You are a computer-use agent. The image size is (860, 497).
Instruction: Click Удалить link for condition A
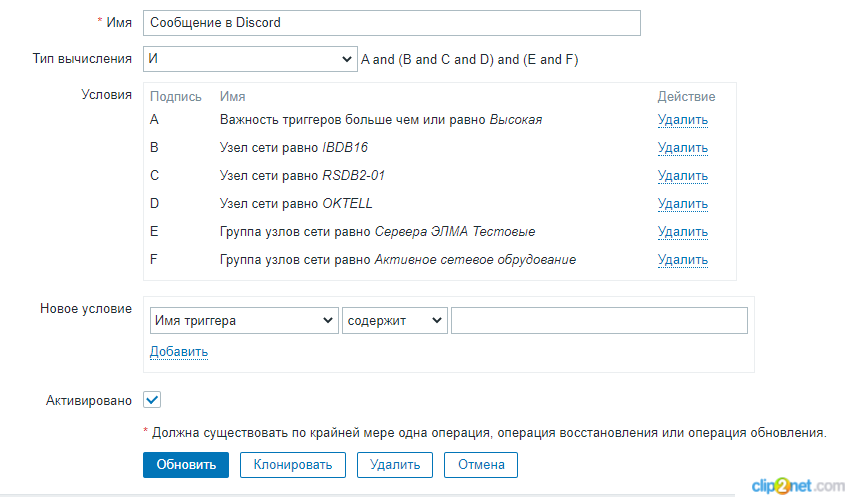682,120
